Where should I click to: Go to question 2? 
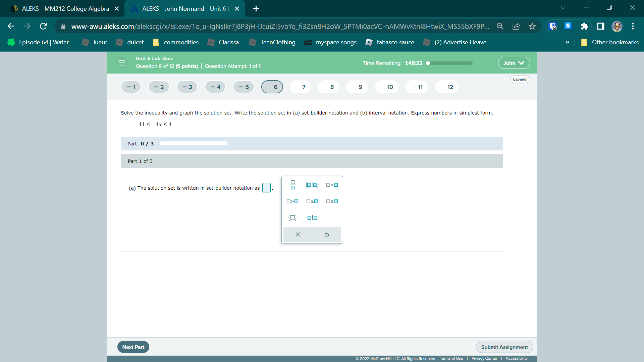[x=159, y=87]
